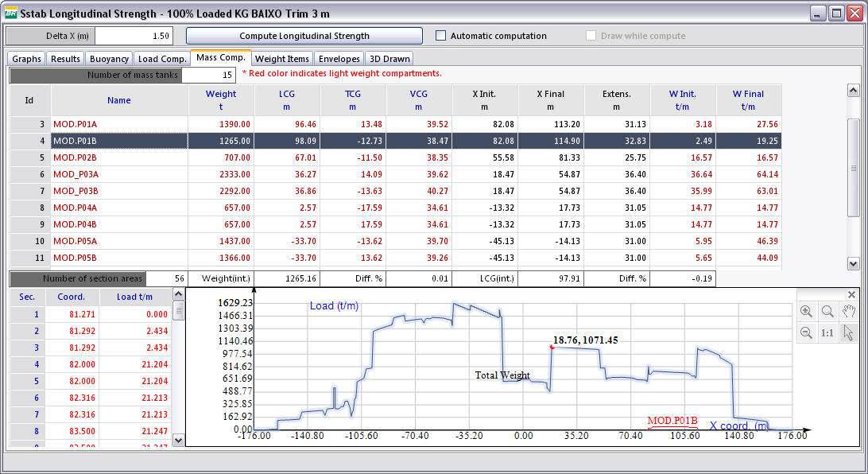Click the X Final column header

[x=550, y=100]
